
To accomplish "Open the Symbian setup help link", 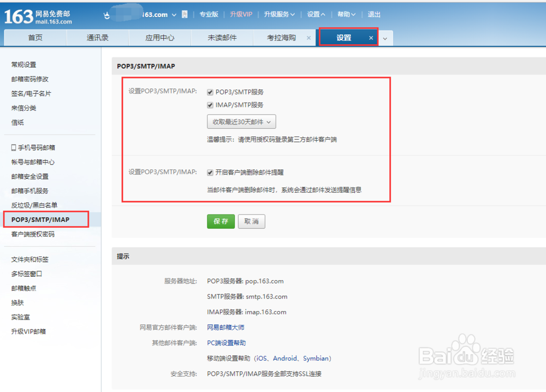I will click(316, 358).
